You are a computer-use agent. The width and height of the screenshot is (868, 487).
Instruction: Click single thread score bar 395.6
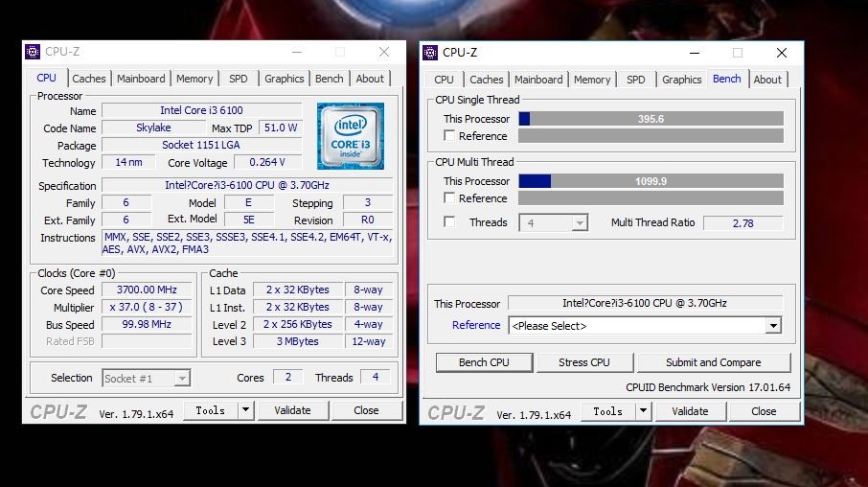tap(651, 119)
